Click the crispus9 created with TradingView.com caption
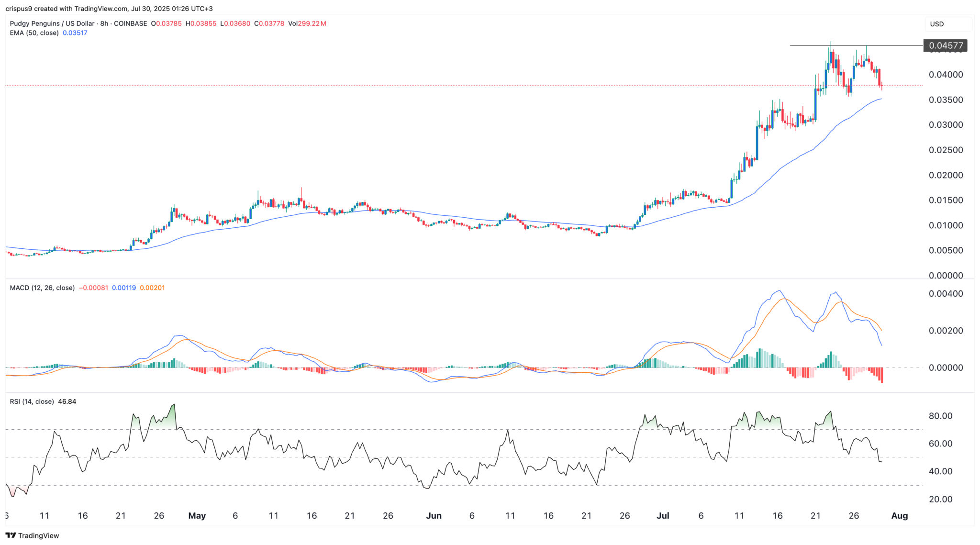980x545 pixels. pos(109,9)
